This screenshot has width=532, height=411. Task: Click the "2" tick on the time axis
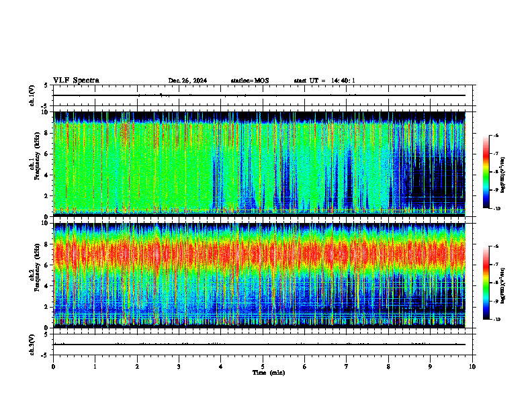137,367
